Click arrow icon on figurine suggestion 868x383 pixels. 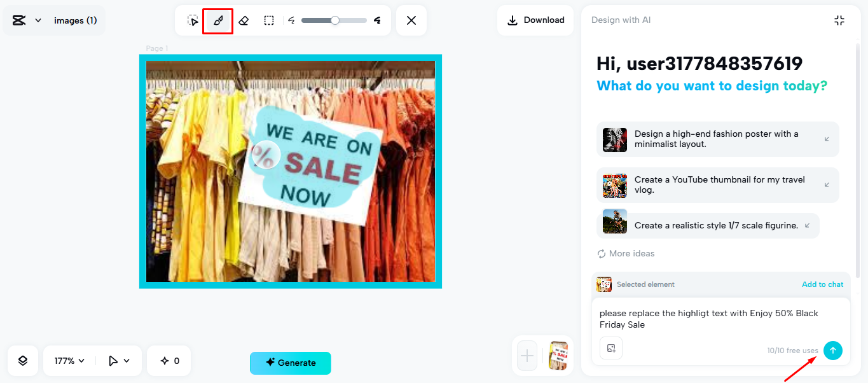[x=807, y=225]
